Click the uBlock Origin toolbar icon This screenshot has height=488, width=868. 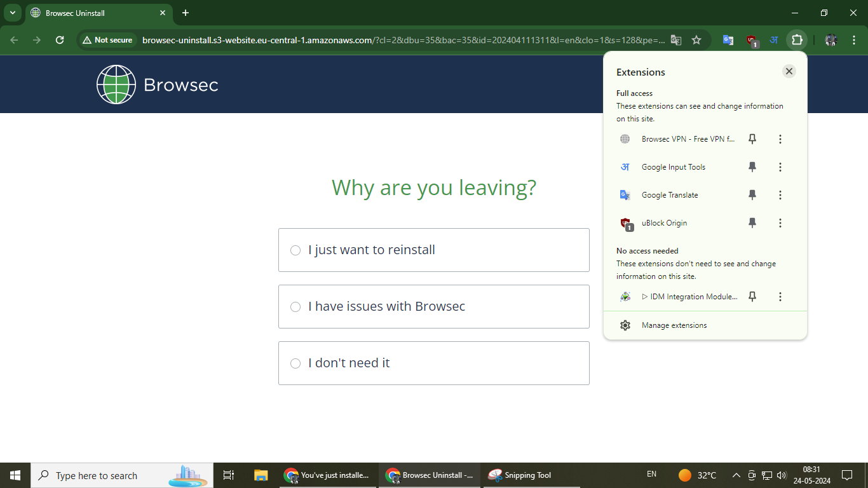(752, 41)
